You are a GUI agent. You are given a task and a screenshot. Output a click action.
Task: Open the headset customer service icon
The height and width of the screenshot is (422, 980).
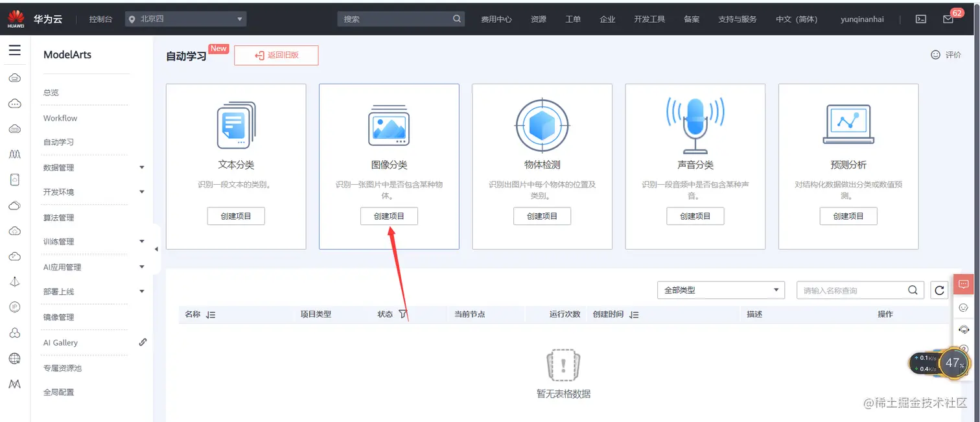963,330
